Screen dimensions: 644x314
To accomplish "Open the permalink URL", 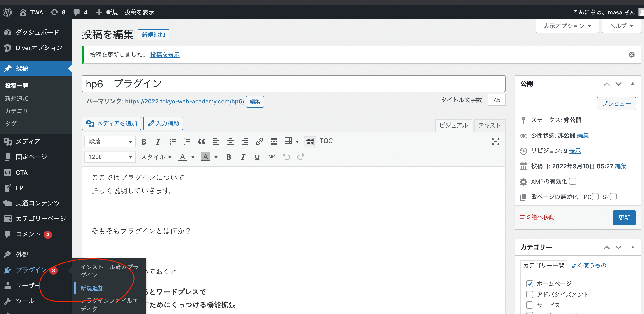I will point(185,101).
